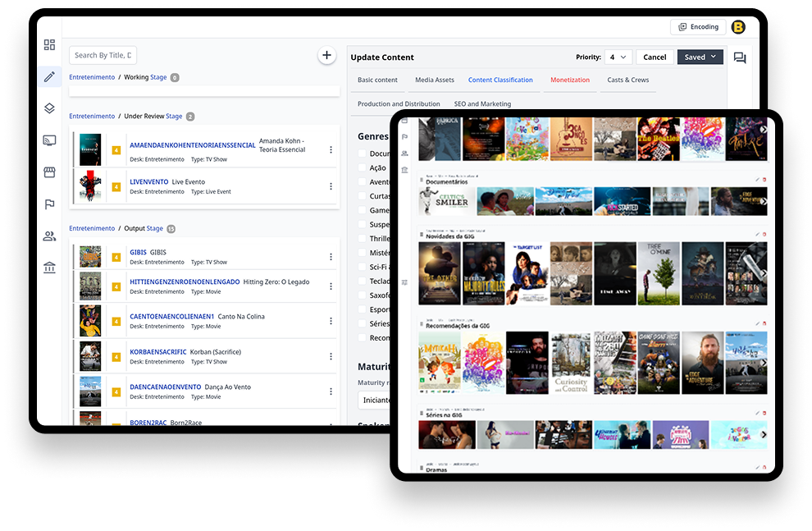Screen dimensions: 812x531
Task: Expand the Saved button dropdown arrow
Action: [x=715, y=57]
